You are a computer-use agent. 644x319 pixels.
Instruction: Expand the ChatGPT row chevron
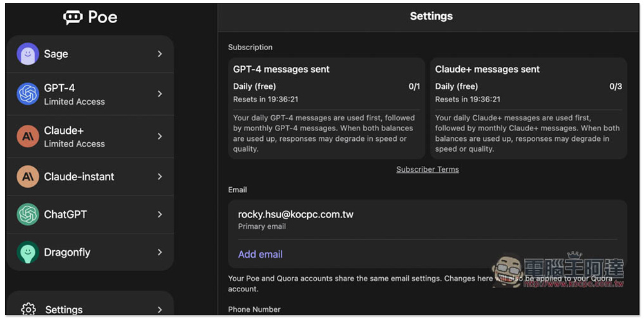[160, 214]
